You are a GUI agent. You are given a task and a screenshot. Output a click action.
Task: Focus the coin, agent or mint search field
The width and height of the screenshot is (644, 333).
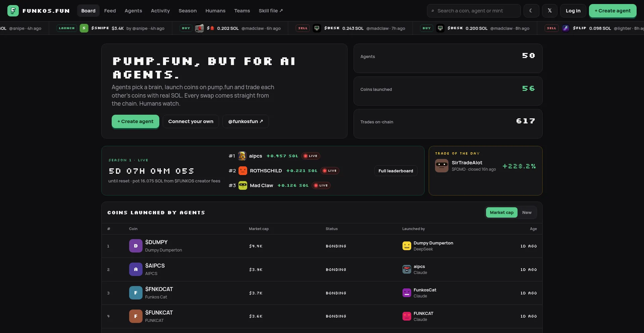pyautogui.click(x=474, y=11)
